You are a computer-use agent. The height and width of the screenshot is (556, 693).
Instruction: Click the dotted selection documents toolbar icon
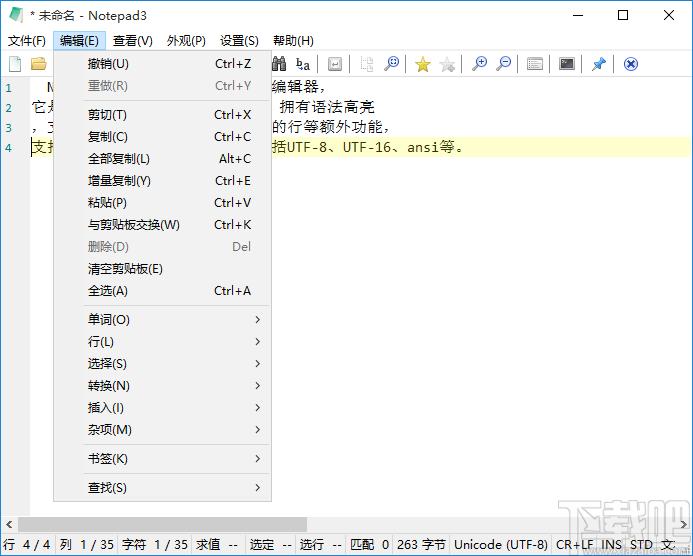coord(367,64)
